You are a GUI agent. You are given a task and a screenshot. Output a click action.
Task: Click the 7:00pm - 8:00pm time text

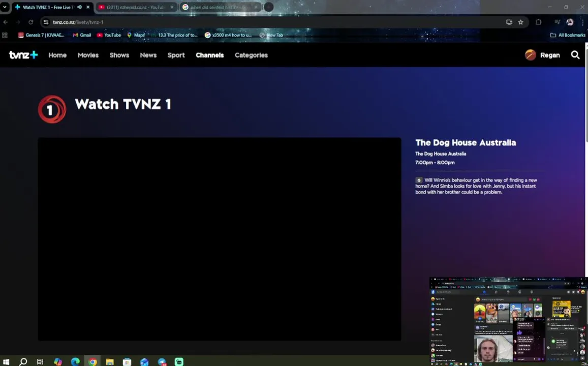(x=435, y=162)
